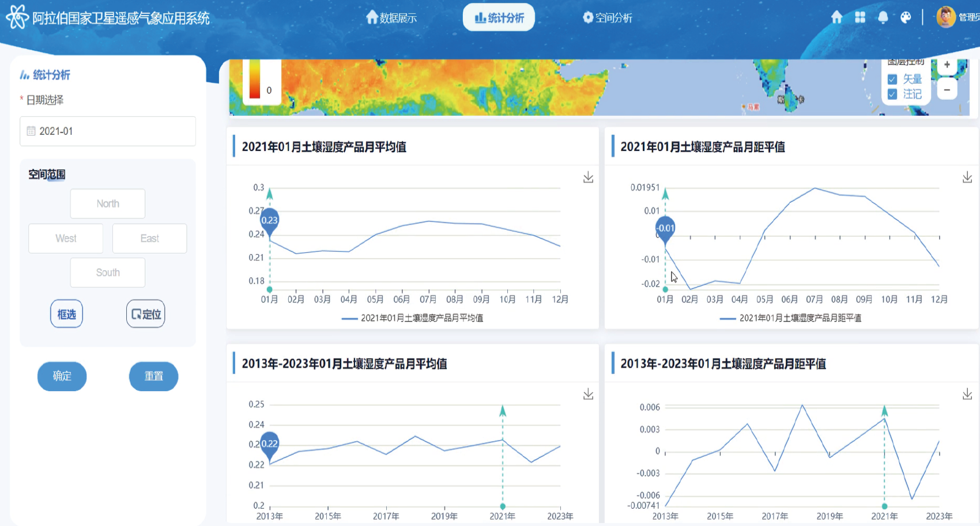This screenshot has height=526, width=980.
Task: Download the 2013年-2023年 monthly average chart
Action: [588, 394]
